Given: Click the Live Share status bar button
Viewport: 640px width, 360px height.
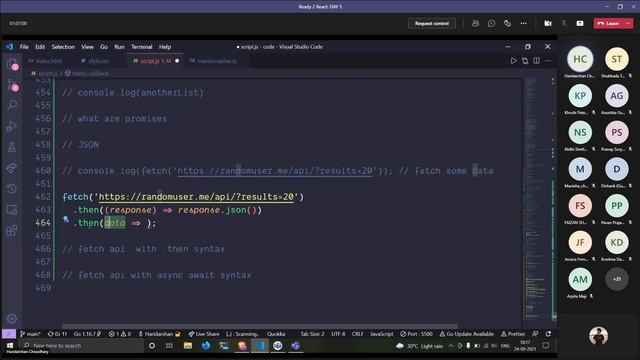Looking at the screenshot, I should (204, 334).
